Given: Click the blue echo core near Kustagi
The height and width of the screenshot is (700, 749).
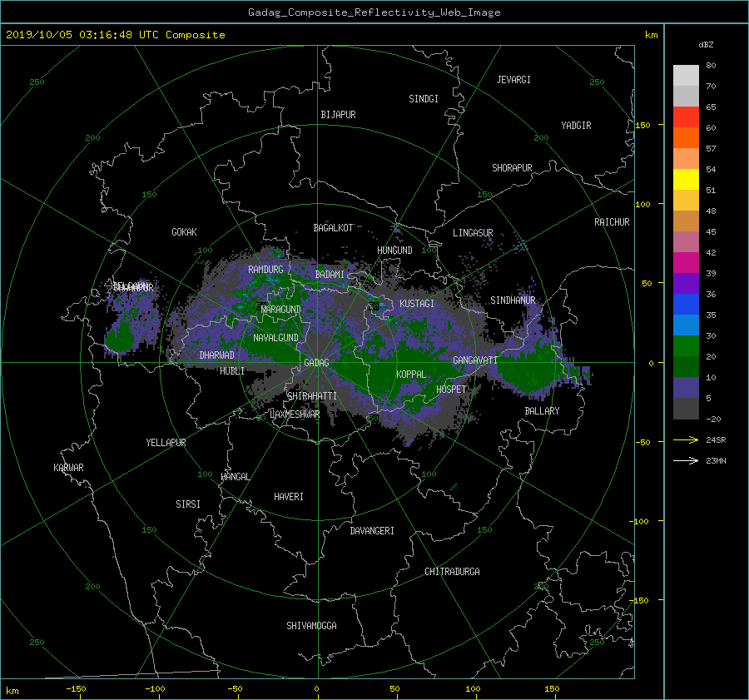Looking at the screenshot, I should pos(382,305).
